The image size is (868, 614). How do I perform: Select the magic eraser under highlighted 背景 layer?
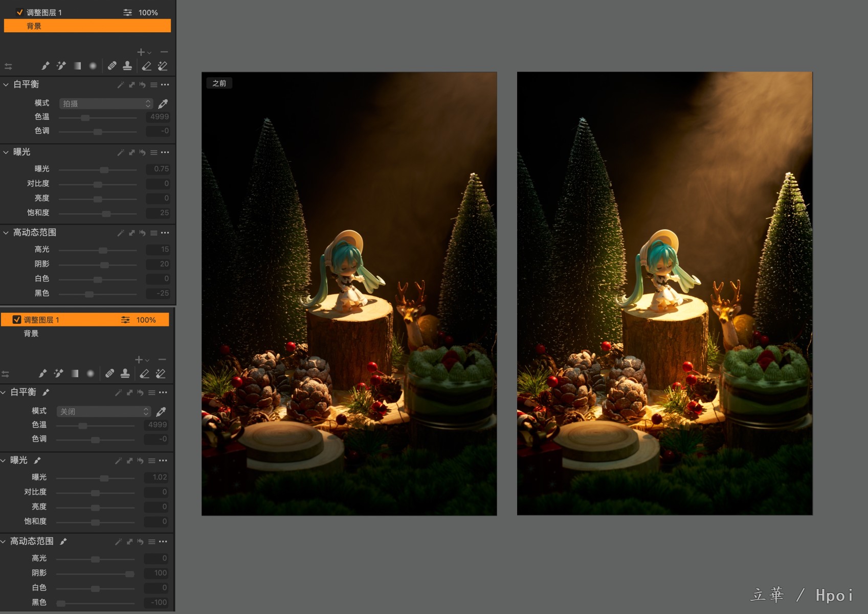163,66
